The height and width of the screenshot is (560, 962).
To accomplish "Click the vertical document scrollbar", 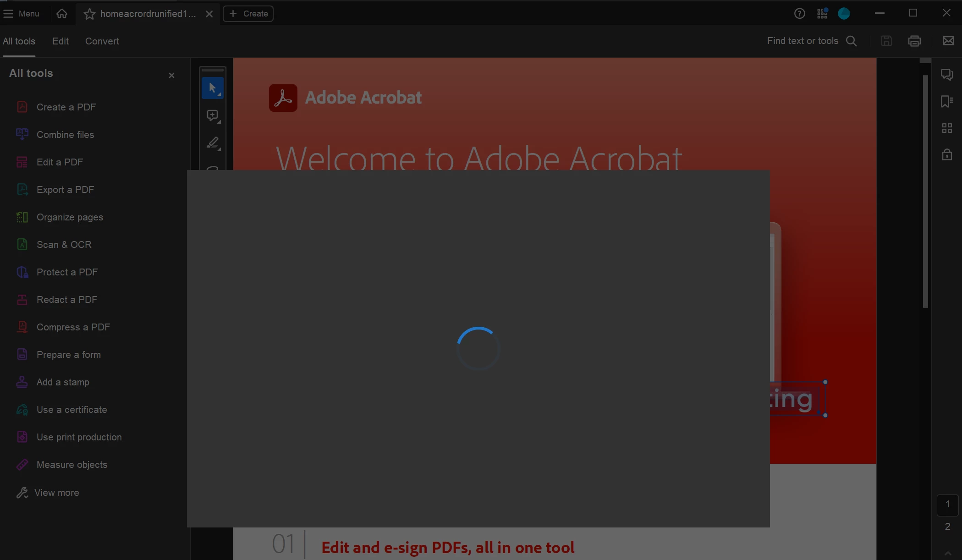I will click(x=925, y=192).
